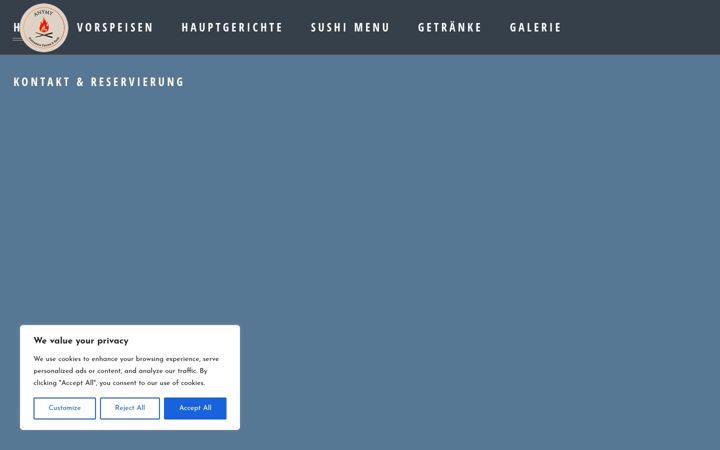This screenshot has height=450, width=720.
Task: Navigate to Kontakt & Reservierung
Action: 99,82
